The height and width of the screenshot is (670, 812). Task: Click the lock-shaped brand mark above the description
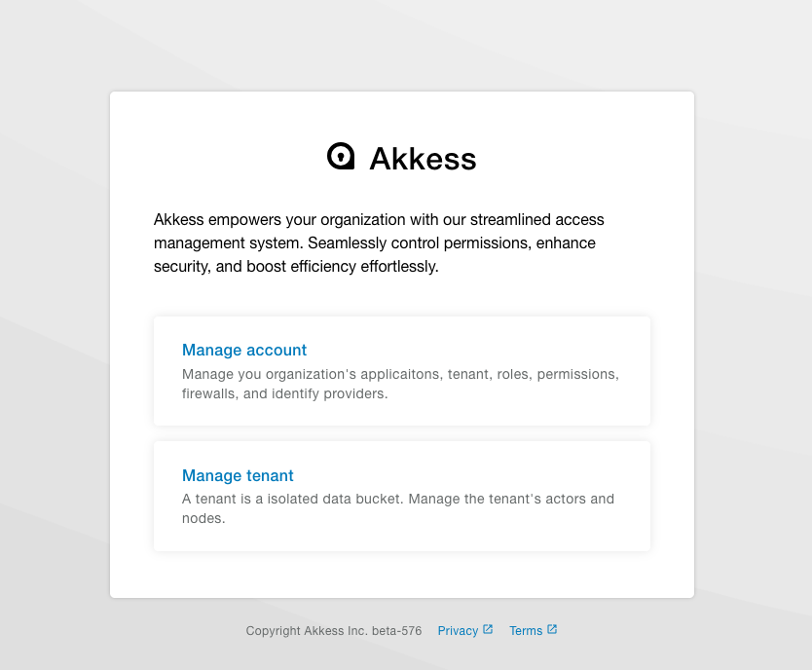[x=341, y=155]
